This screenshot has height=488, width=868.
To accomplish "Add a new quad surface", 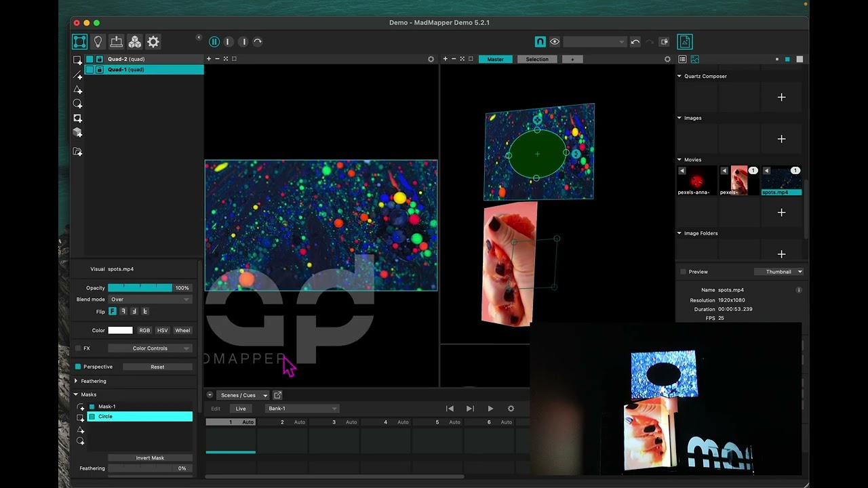I will [78, 60].
